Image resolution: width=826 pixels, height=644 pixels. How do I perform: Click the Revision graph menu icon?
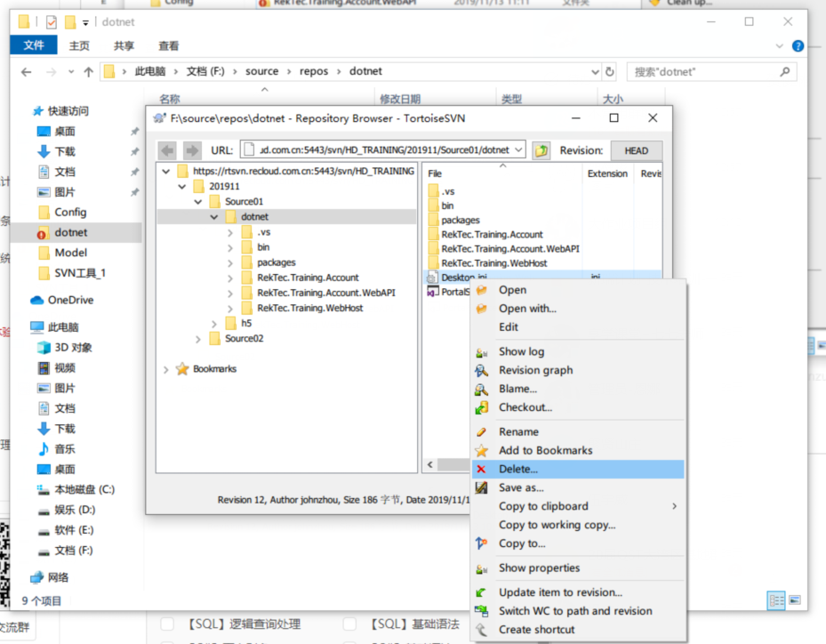pos(482,371)
